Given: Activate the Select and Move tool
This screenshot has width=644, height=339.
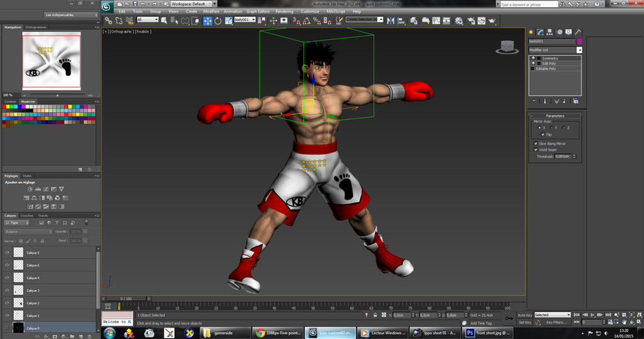Looking at the screenshot, I should 208,21.
